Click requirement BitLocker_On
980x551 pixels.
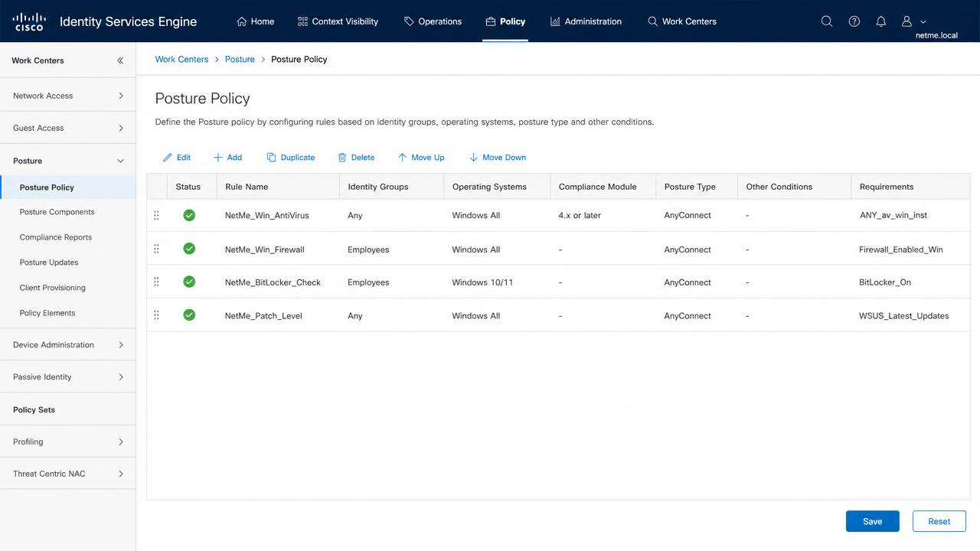click(x=885, y=282)
